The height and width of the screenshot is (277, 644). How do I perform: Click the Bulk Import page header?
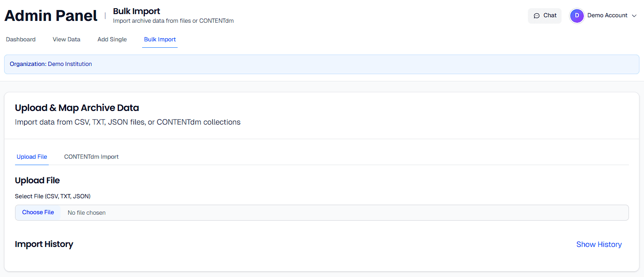[137, 11]
